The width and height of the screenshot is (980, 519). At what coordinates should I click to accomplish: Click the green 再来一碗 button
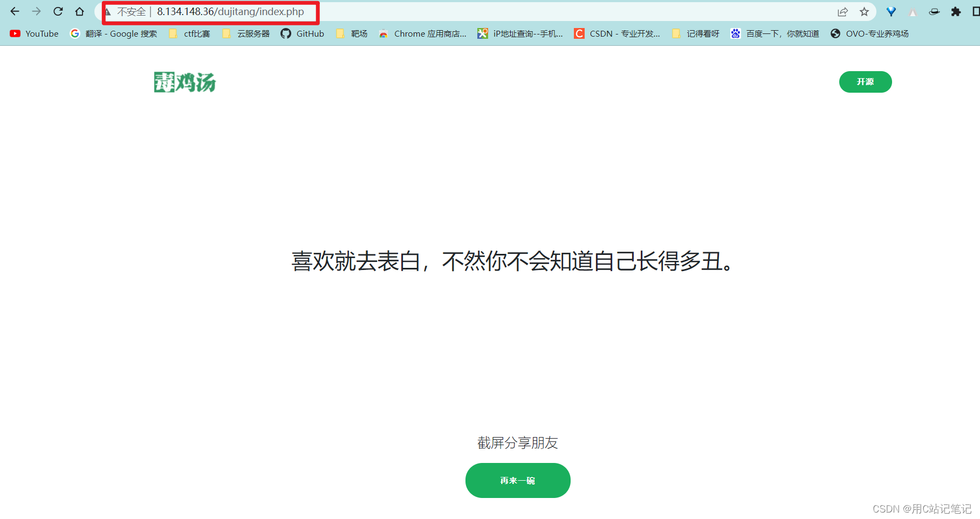[518, 480]
